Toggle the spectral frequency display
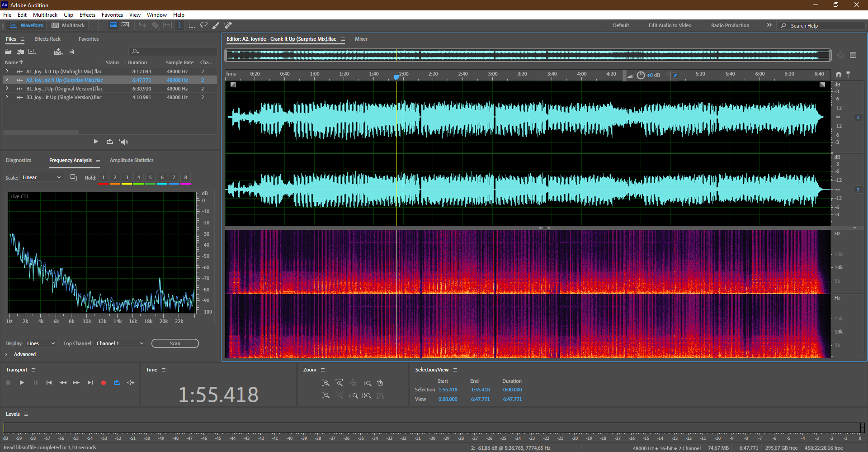The image size is (868, 452). [x=113, y=25]
